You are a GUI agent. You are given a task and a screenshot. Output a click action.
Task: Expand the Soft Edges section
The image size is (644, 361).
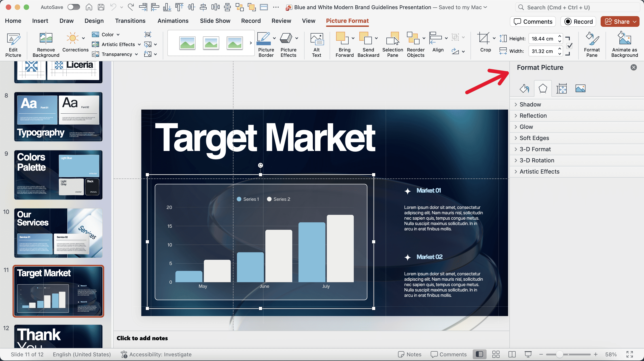pyautogui.click(x=577, y=138)
